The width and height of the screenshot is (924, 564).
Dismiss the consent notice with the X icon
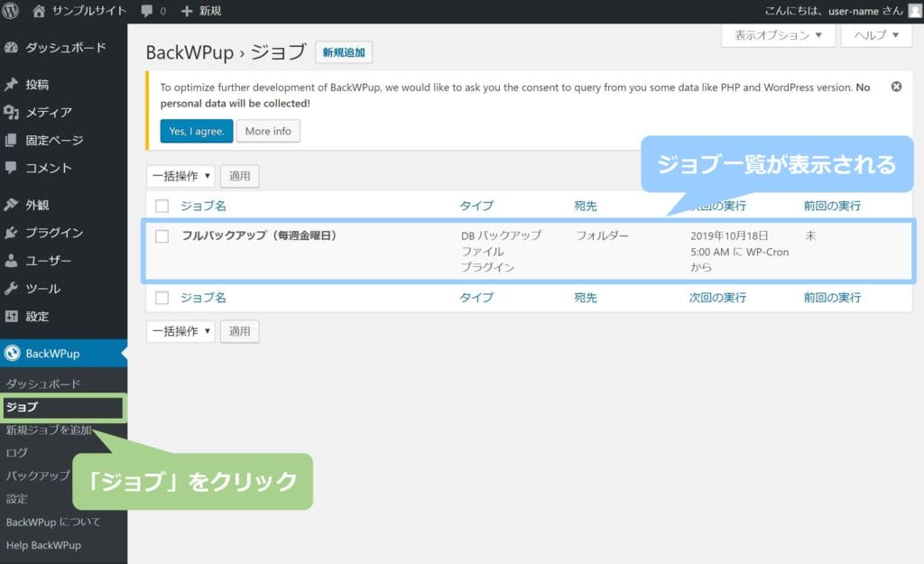[x=896, y=87]
